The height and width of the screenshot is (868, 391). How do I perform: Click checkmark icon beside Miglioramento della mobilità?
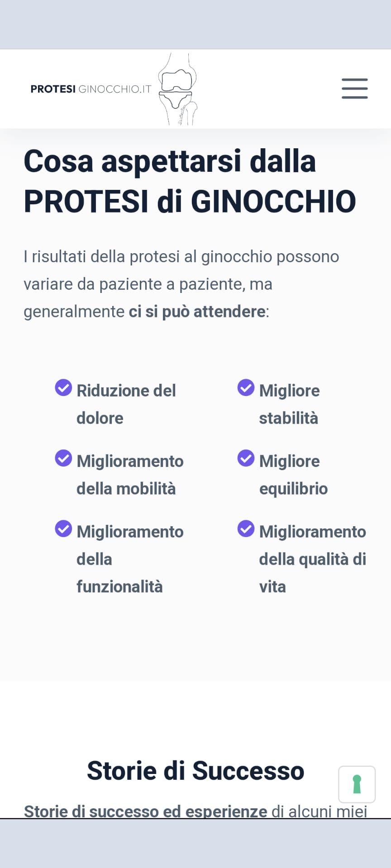[x=63, y=458]
